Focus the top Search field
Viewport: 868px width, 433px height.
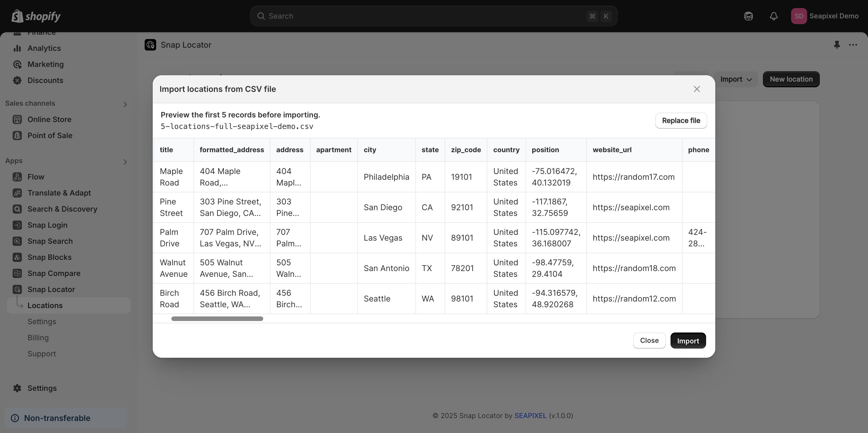(x=433, y=16)
